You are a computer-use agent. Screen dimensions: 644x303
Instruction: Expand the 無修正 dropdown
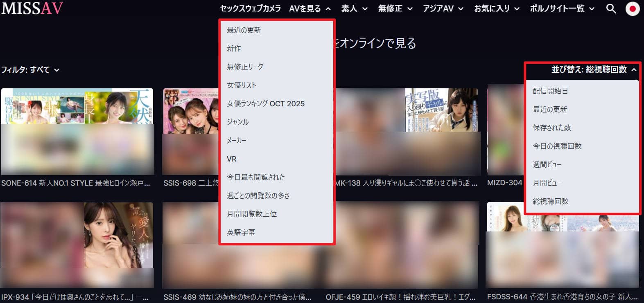pos(395,9)
